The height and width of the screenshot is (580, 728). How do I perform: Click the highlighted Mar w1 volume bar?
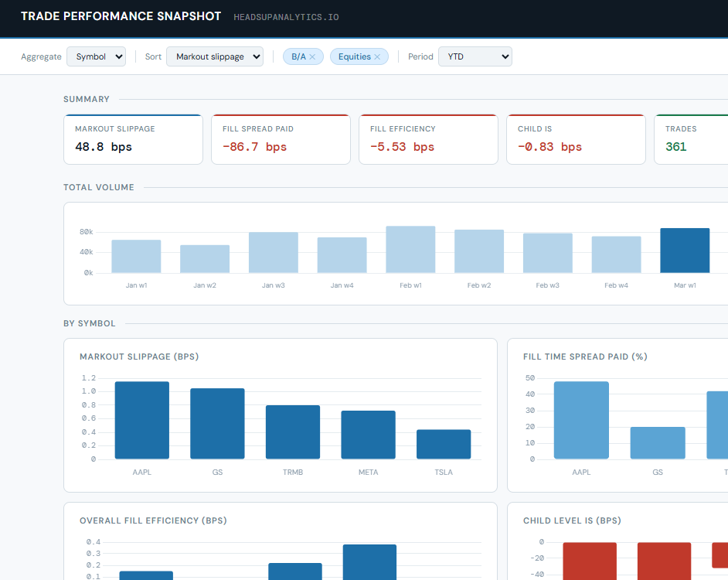(x=685, y=251)
